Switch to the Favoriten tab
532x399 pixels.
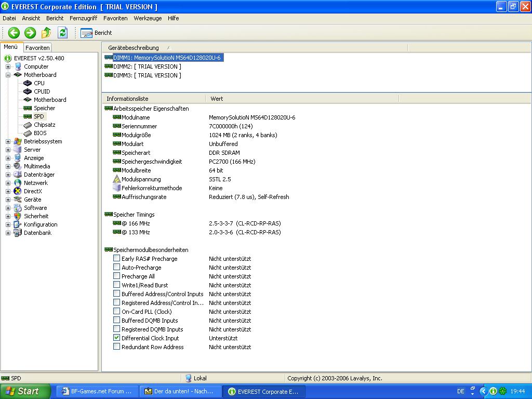(x=37, y=48)
